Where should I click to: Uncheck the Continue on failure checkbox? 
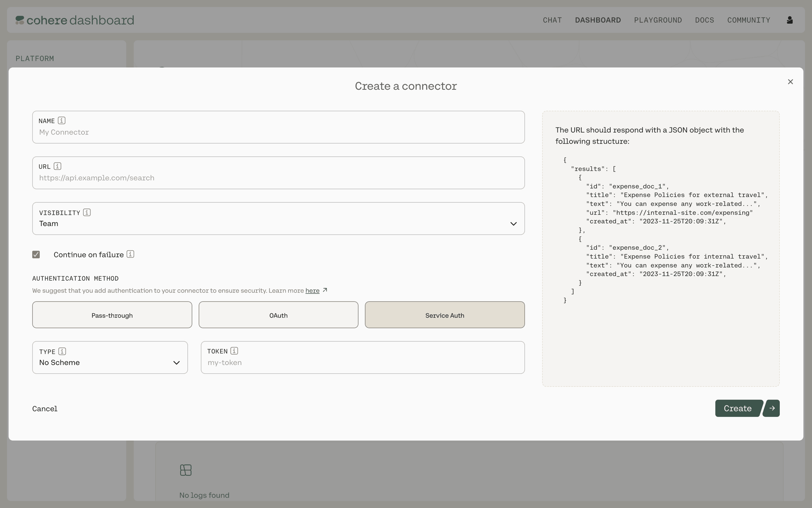(36, 254)
